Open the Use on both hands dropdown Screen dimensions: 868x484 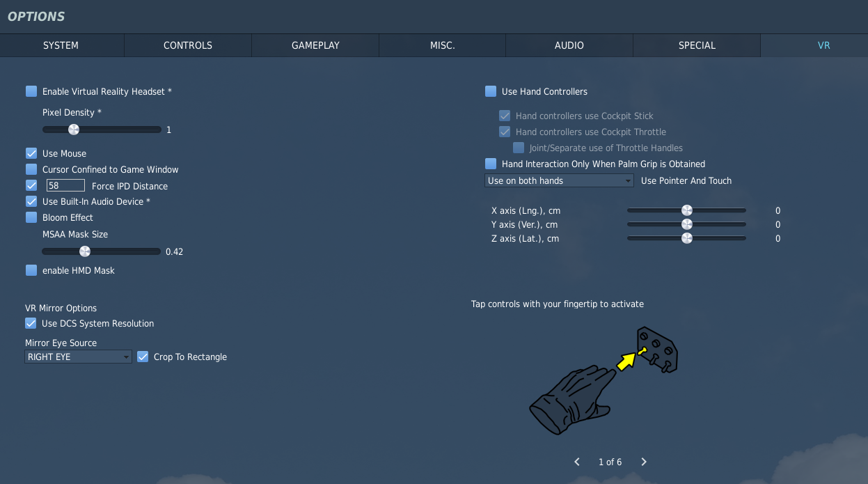[x=559, y=180]
